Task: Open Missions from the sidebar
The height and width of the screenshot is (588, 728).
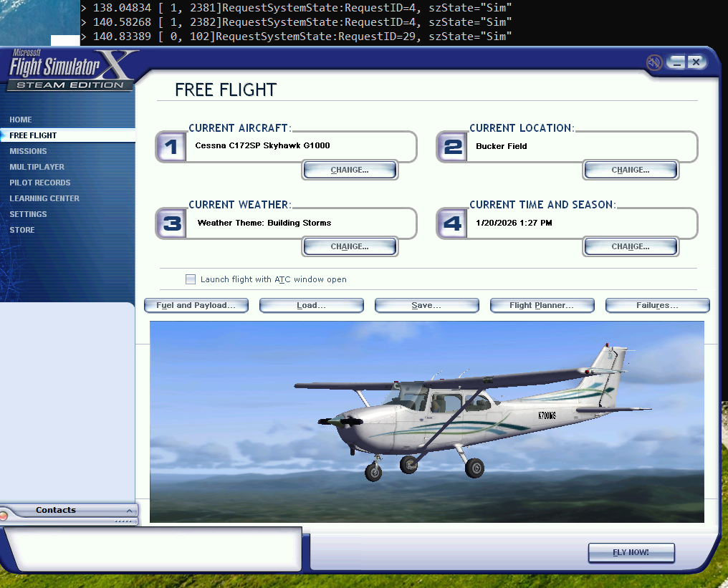Action: coord(28,151)
